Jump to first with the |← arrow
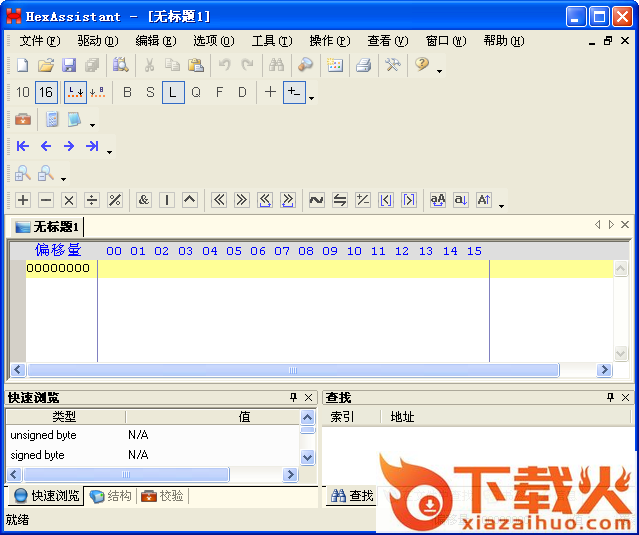The image size is (639, 535). [x=23, y=146]
